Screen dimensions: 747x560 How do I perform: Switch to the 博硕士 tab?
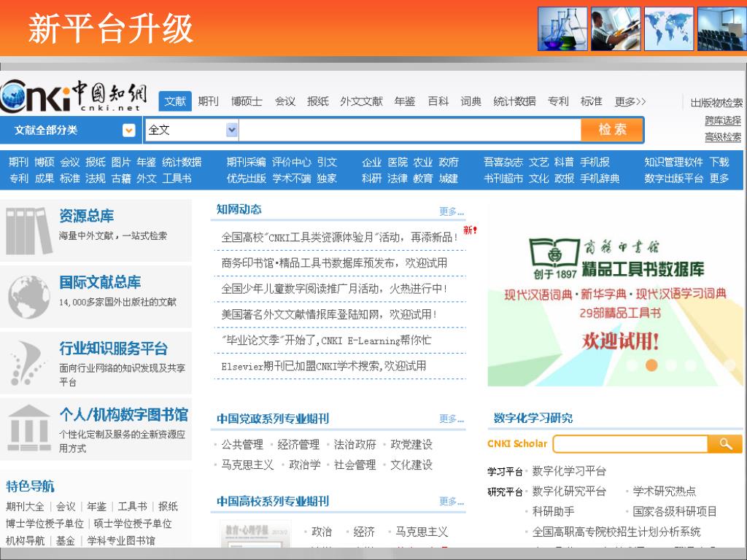[247, 101]
